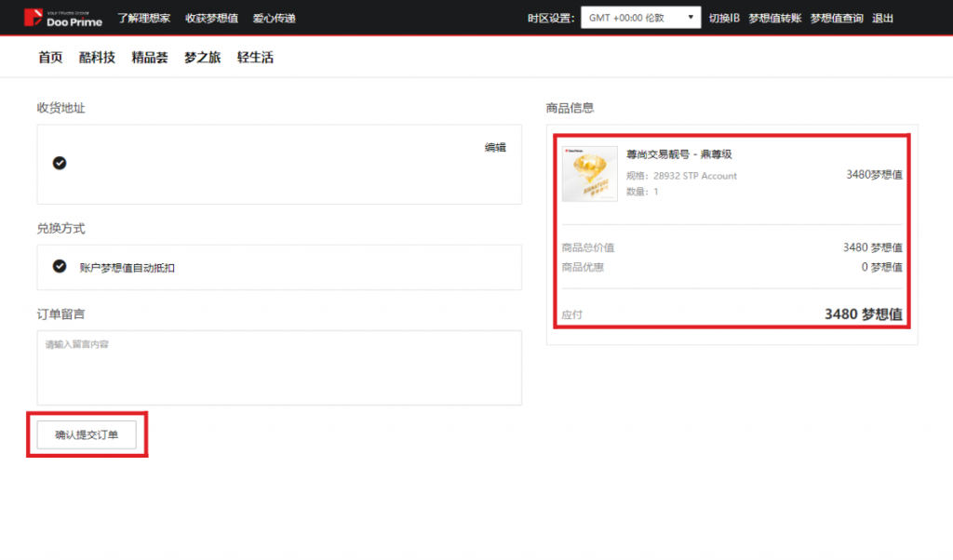This screenshot has width=953, height=560.
Task: Click 切换IB in the top bar
Action: (724, 18)
